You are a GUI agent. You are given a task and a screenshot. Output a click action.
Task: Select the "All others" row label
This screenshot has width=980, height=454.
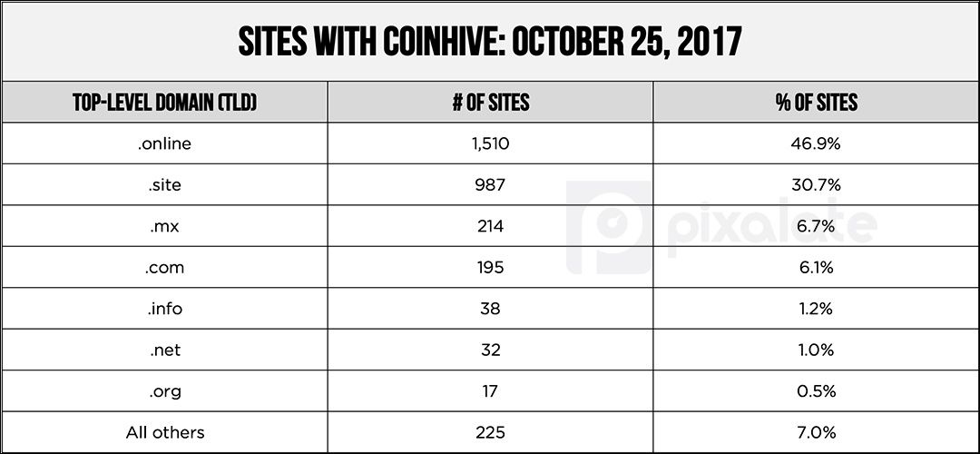165,432
